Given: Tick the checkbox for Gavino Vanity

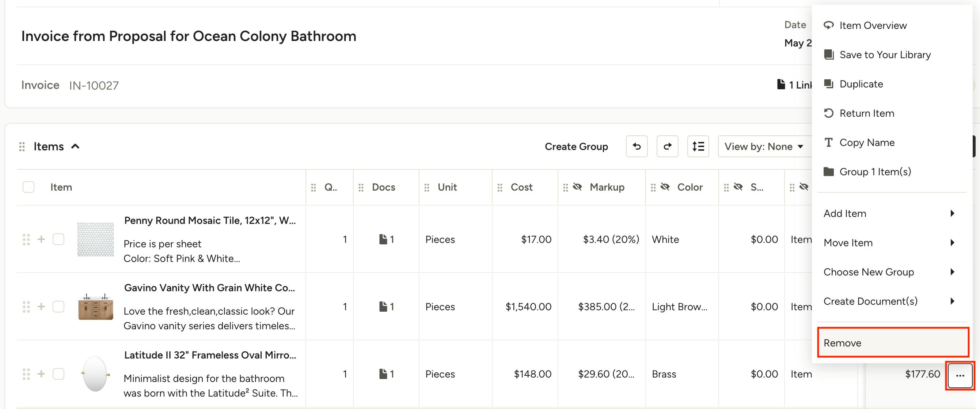Looking at the screenshot, I should [x=58, y=307].
